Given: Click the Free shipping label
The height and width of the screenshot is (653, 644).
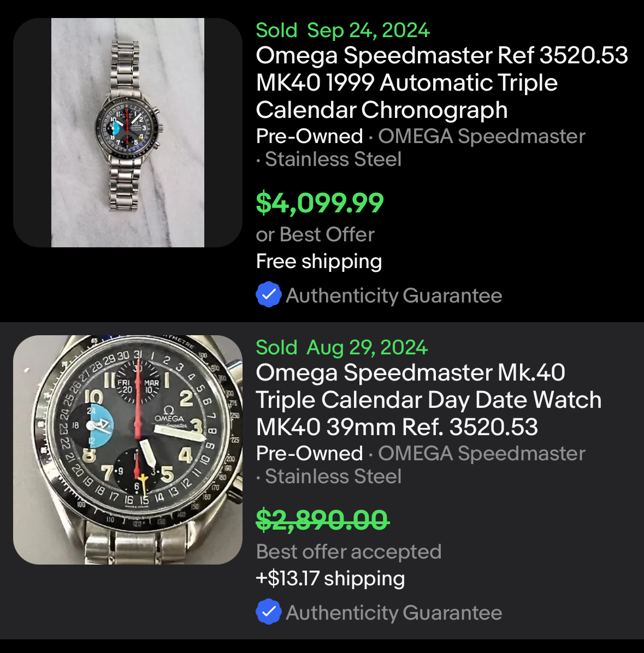Looking at the screenshot, I should pos(319,262).
